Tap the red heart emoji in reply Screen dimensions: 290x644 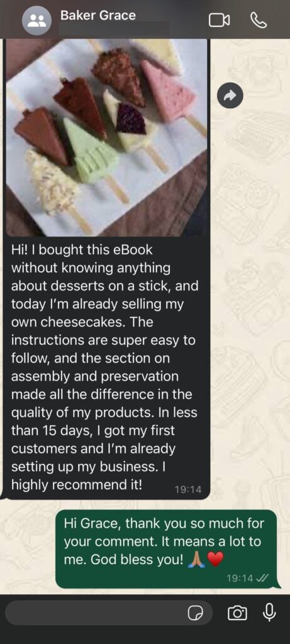click(x=215, y=559)
